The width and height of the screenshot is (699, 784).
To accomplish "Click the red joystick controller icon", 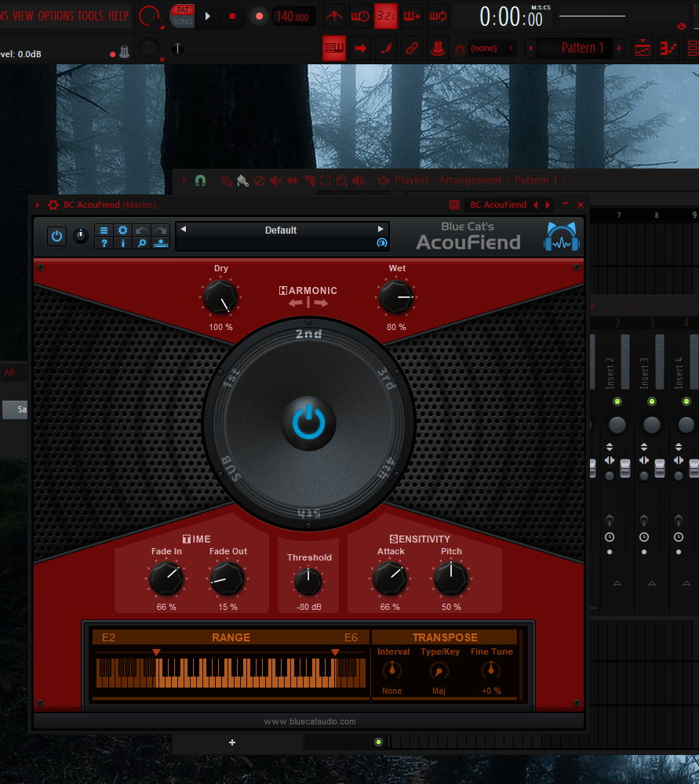I will [x=438, y=48].
